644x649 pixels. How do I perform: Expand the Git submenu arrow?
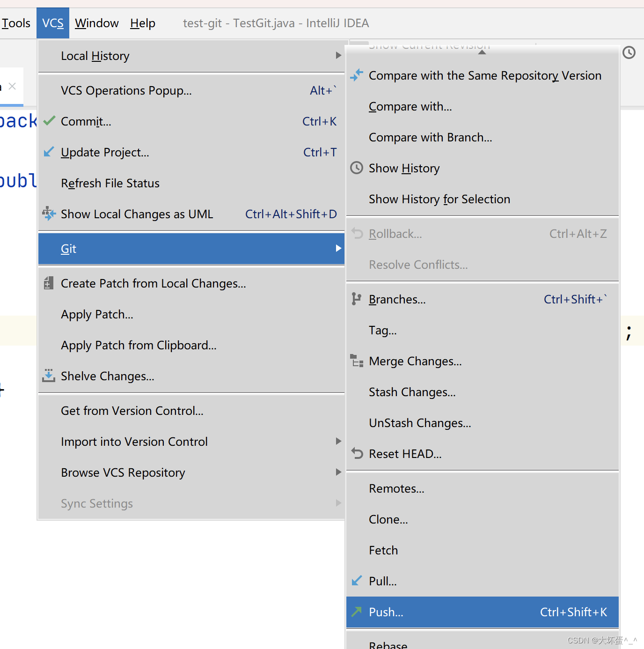pyautogui.click(x=338, y=248)
